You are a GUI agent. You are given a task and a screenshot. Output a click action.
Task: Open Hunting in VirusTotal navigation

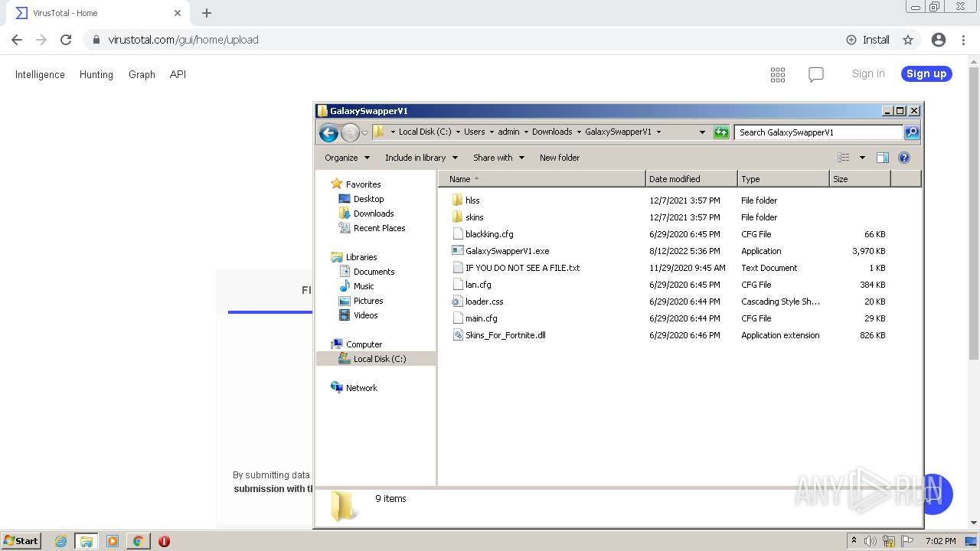click(x=96, y=74)
